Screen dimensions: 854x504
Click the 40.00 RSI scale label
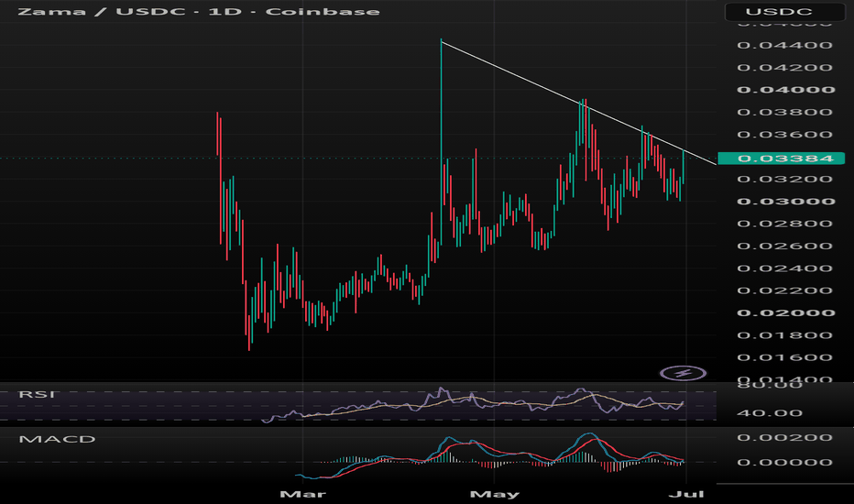[769, 413]
